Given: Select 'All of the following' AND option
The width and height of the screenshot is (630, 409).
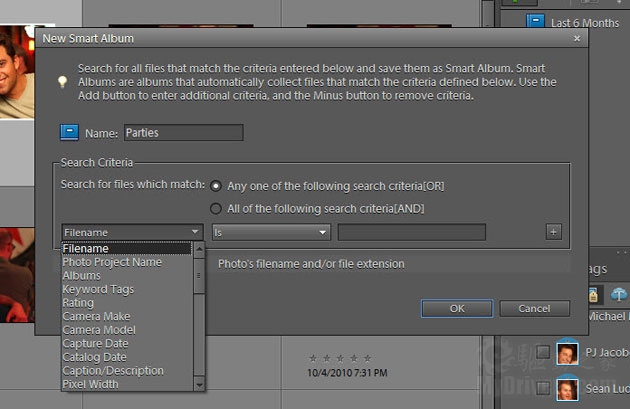Looking at the screenshot, I should click(216, 208).
